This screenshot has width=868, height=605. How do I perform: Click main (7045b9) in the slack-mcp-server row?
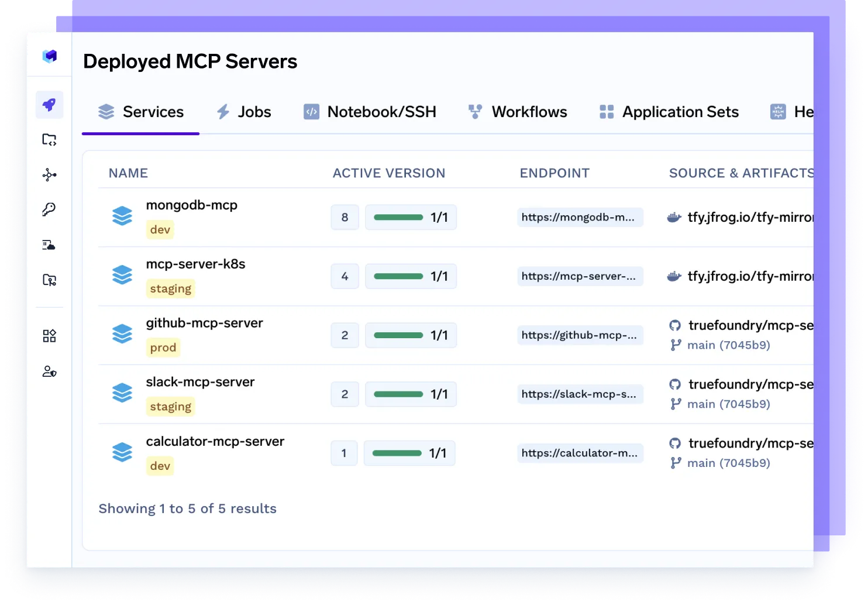(729, 404)
